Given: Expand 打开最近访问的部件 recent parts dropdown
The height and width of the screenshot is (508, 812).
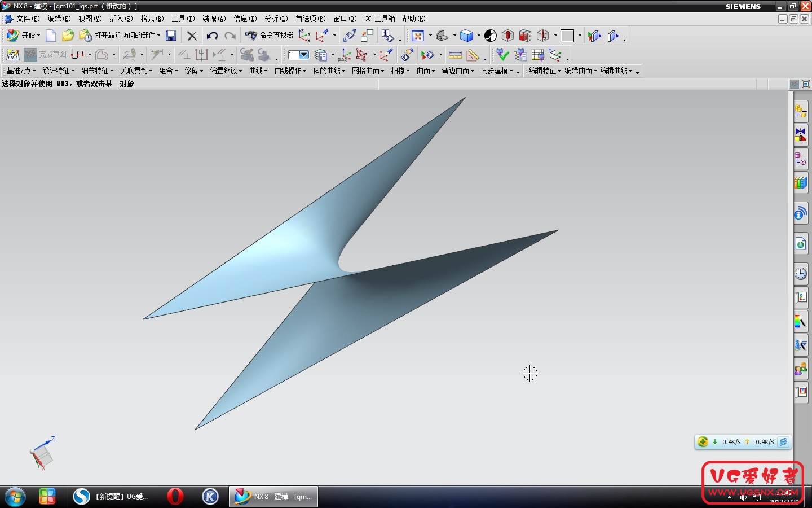Looking at the screenshot, I should pos(158,36).
